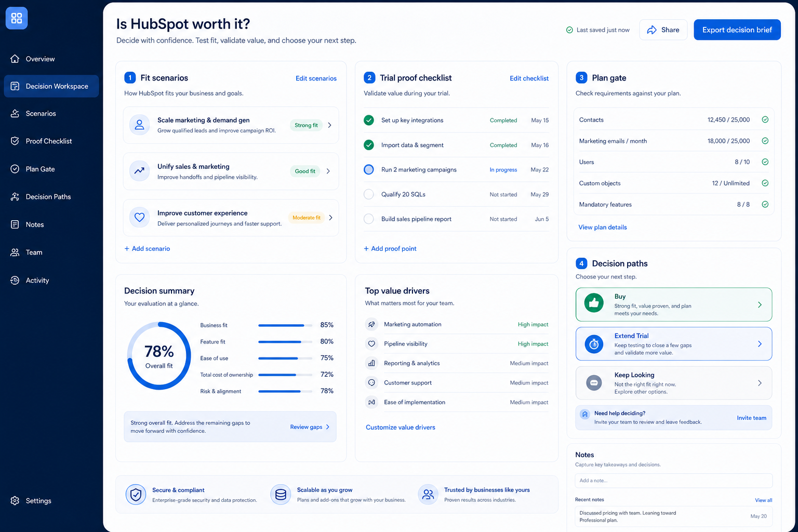Click the Activity history icon
Viewport: 798px width, 532px height.
pyautogui.click(x=15, y=280)
